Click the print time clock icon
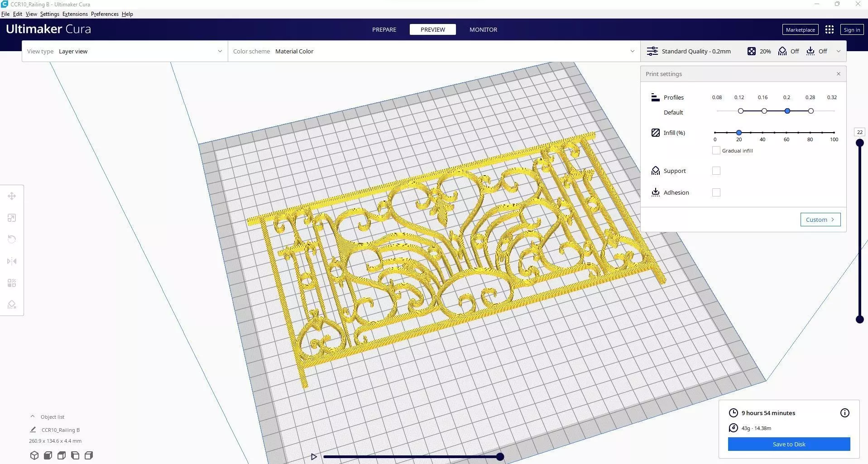Screen dimensions: 868x464 (733, 413)
